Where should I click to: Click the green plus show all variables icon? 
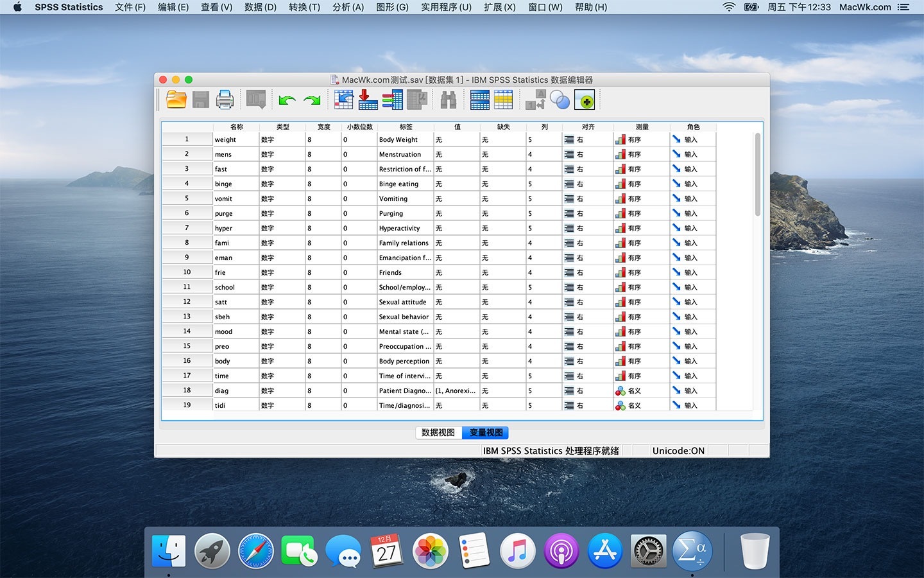coord(585,100)
